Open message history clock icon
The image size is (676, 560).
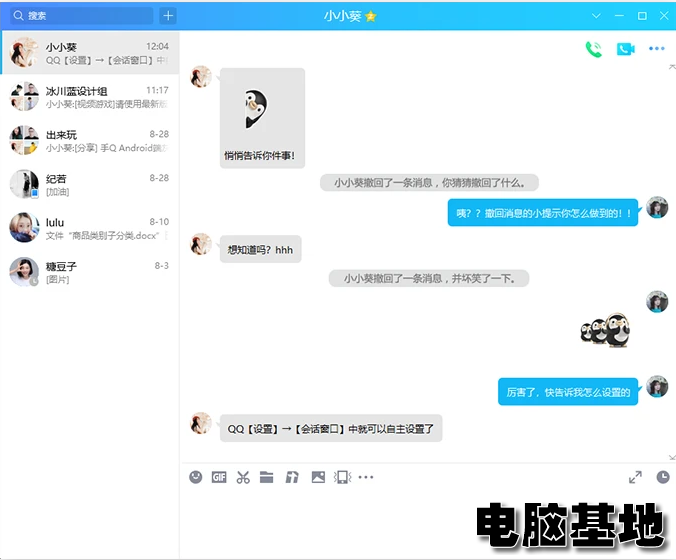(663, 477)
